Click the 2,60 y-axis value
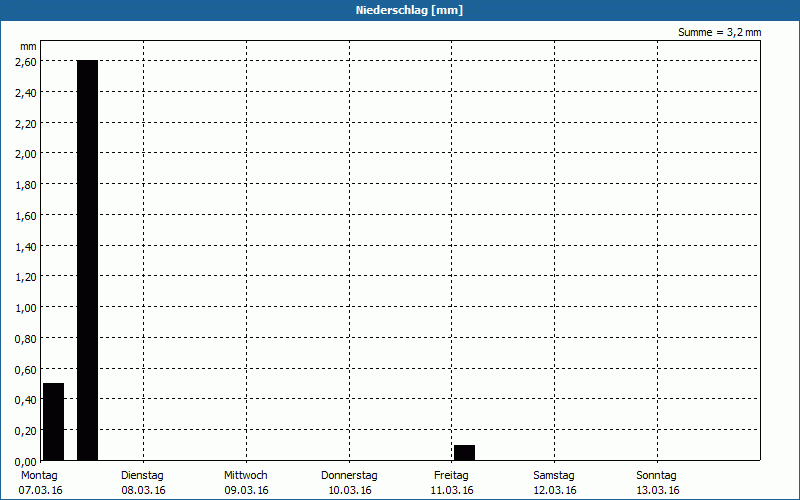Viewport: 800px width, 500px height. point(26,62)
